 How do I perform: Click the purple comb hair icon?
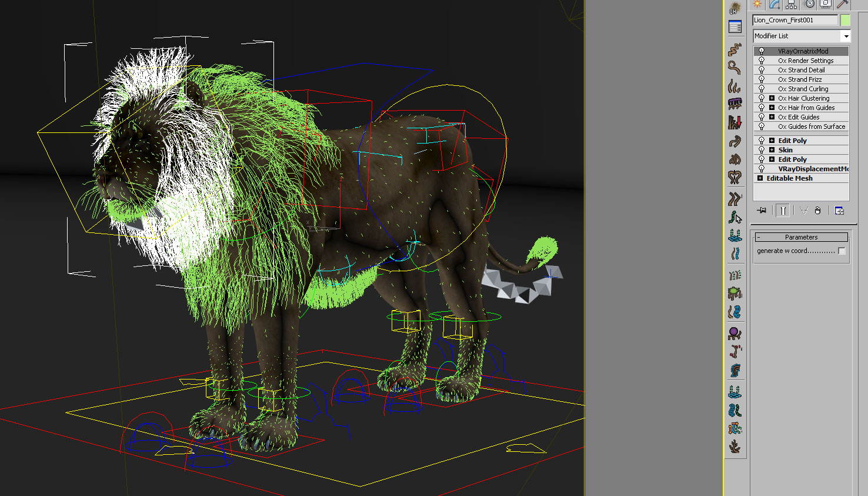coord(735,104)
